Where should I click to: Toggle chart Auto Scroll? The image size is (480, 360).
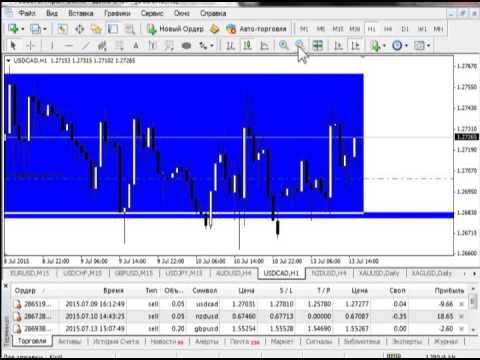click(x=338, y=45)
